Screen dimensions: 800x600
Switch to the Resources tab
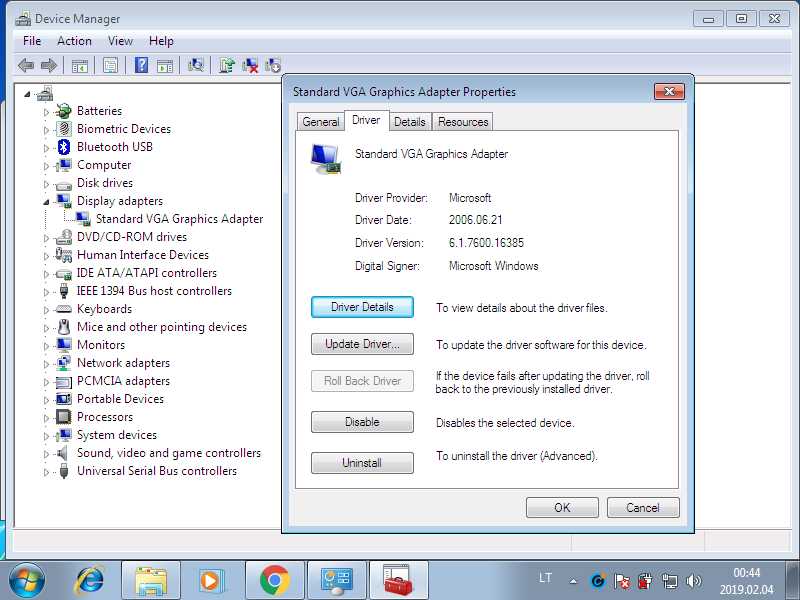pyautogui.click(x=463, y=122)
